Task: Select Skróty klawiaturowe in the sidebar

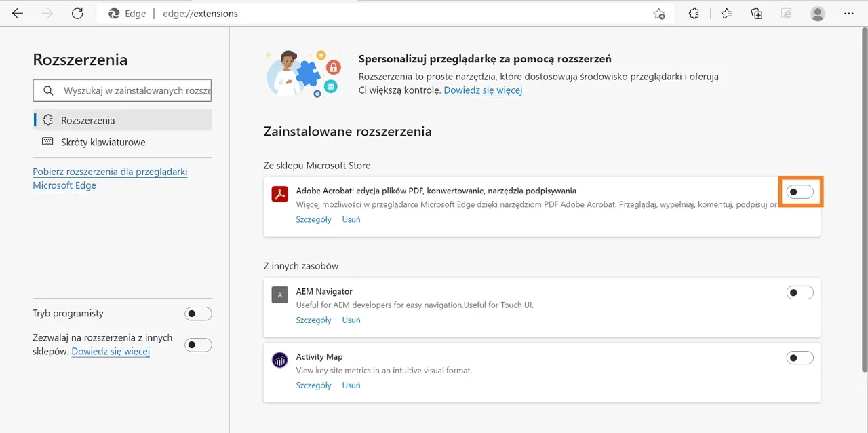Action: pyautogui.click(x=102, y=141)
